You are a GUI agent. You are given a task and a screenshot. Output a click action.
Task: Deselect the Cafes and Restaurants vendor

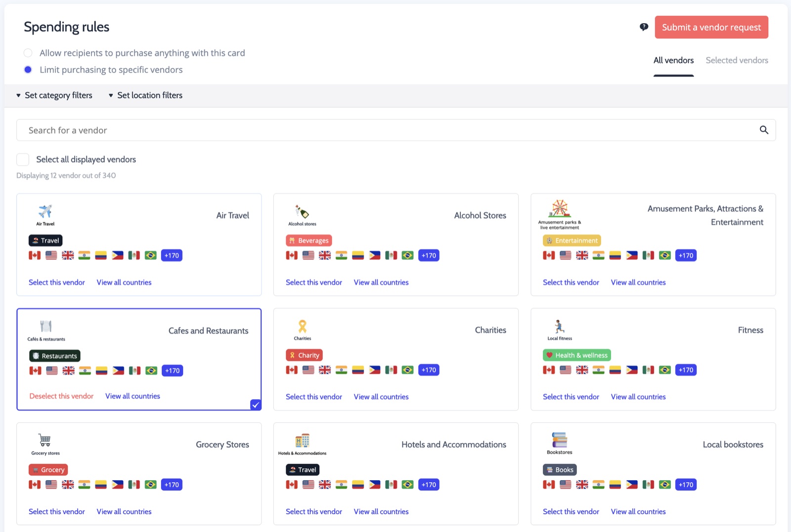pyautogui.click(x=61, y=396)
